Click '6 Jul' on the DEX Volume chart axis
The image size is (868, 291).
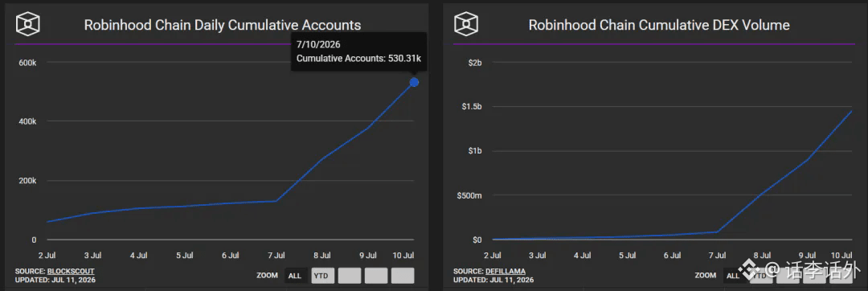tap(672, 255)
